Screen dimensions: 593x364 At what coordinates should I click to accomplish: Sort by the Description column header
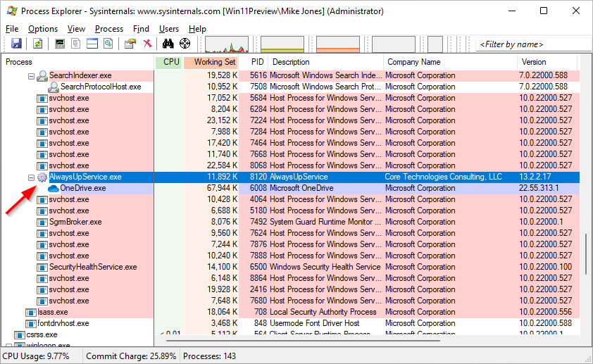(326, 62)
